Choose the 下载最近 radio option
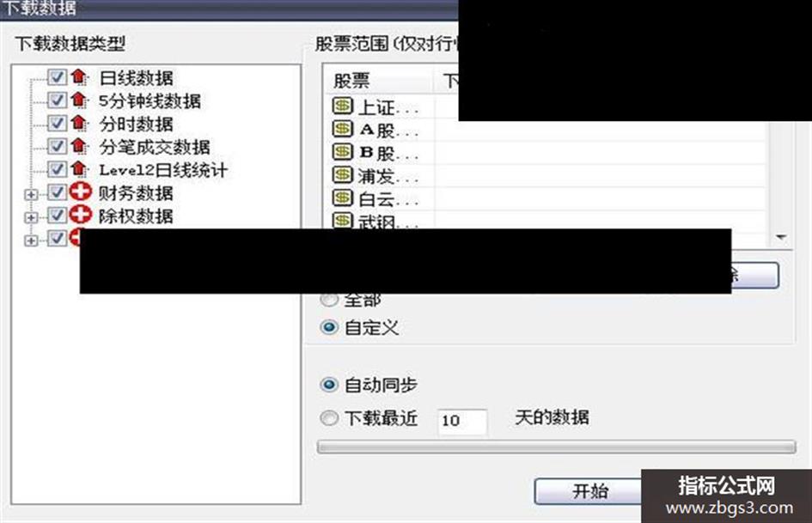The width and height of the screenshot is (812, 523). (329, 418)
